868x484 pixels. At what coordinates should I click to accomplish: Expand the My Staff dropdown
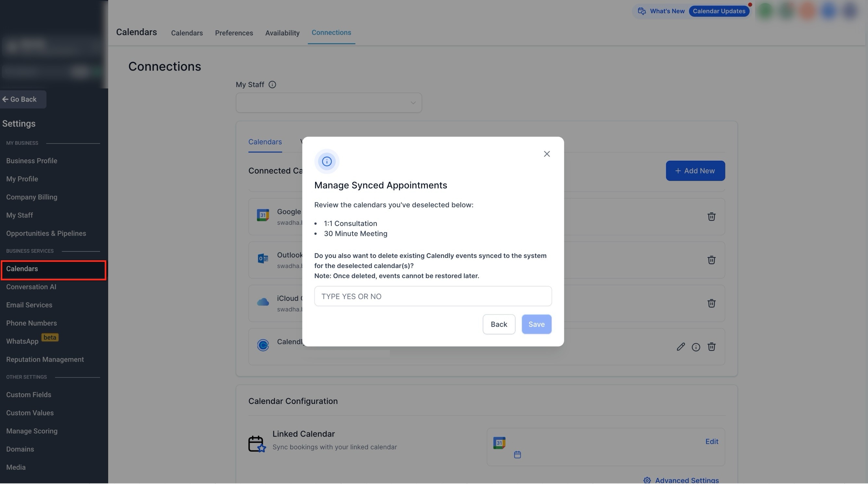coord(328,102)
